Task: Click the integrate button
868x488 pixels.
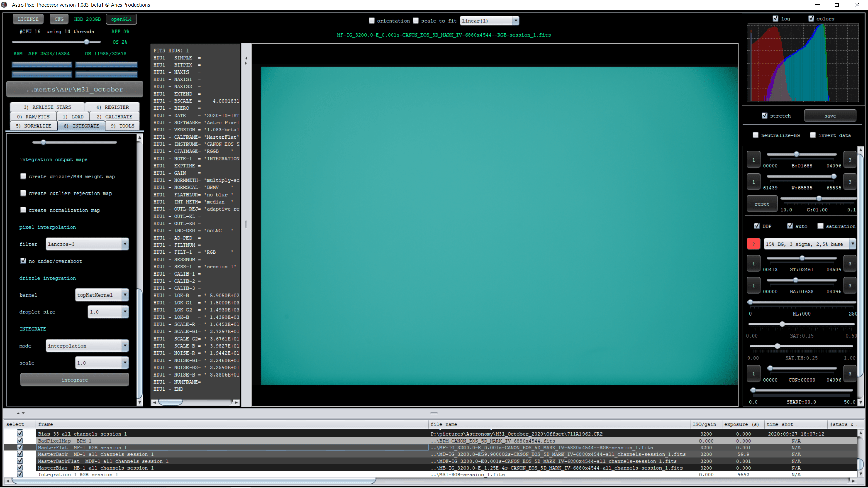Action: pyautogui.click(x=75, y=380)
